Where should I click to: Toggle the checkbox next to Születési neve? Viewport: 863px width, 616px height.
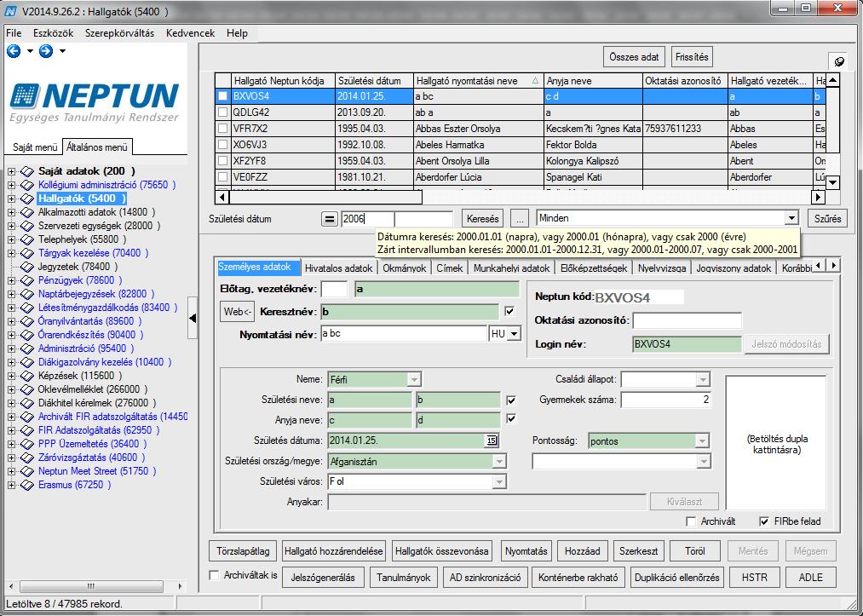coord(511,400)
